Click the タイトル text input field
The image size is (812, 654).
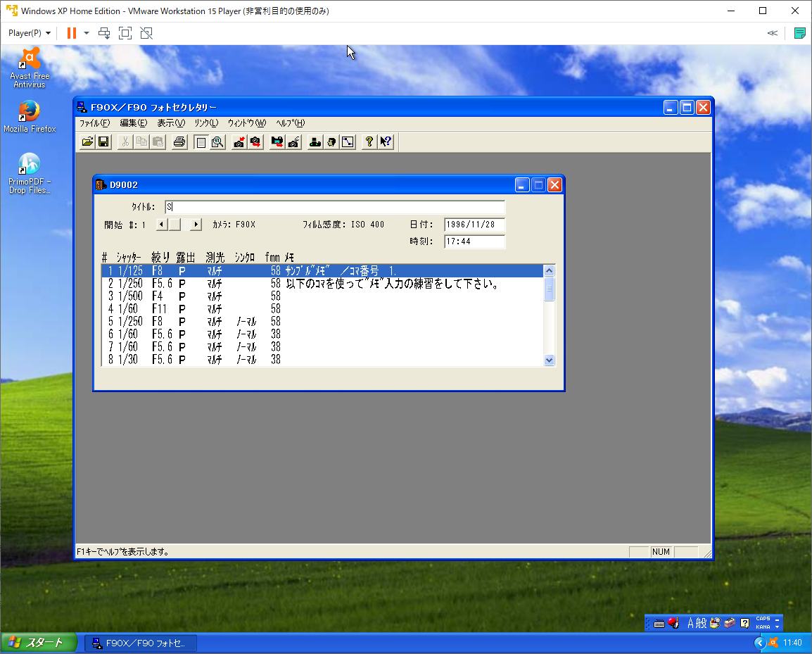coord(335,207)
